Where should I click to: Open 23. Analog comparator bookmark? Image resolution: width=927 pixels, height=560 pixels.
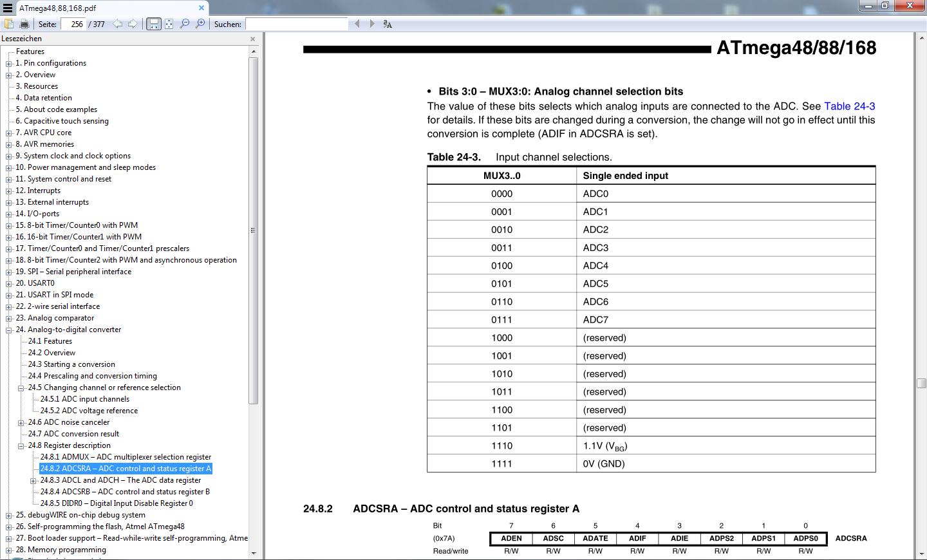point(55,318)
